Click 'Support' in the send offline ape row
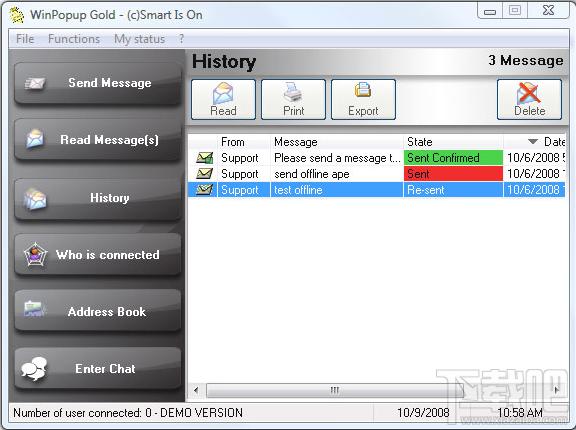 pyautogui.click(x=240, y=174)
